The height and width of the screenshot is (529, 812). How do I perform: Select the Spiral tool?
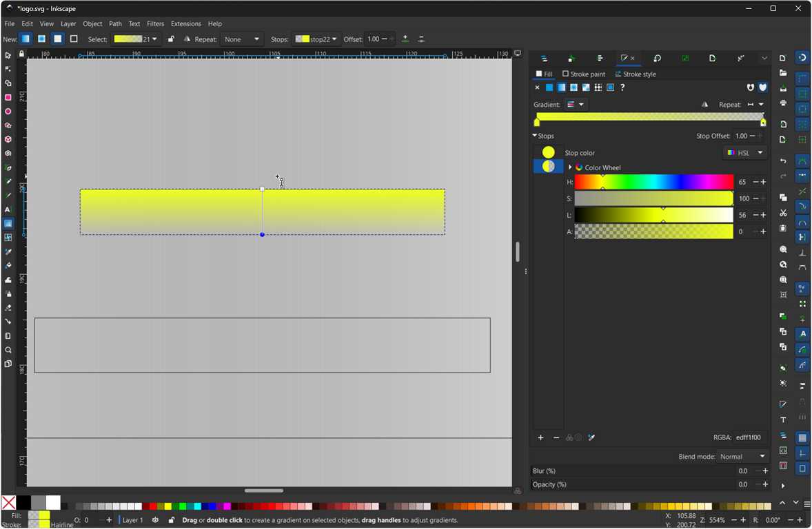[x=8, y=153]
